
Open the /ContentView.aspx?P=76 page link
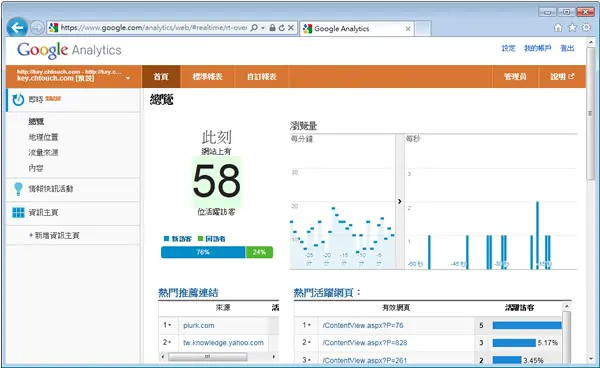pyautogui.click(x=363, y=326)
